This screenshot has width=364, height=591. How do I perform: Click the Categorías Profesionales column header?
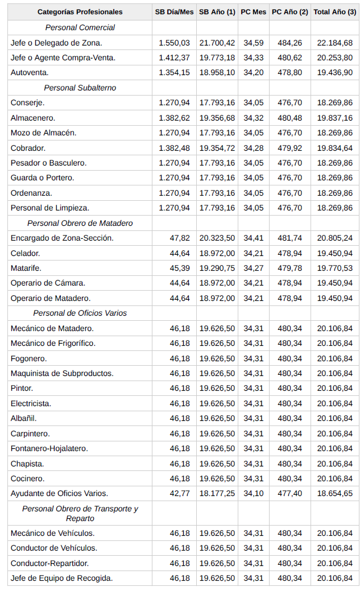pos(80,12)
